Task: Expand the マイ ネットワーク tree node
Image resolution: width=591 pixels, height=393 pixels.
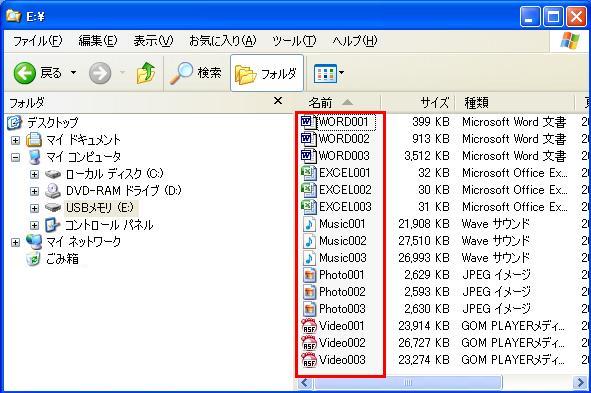Action: pyautogui.click(x=15, y=242)
